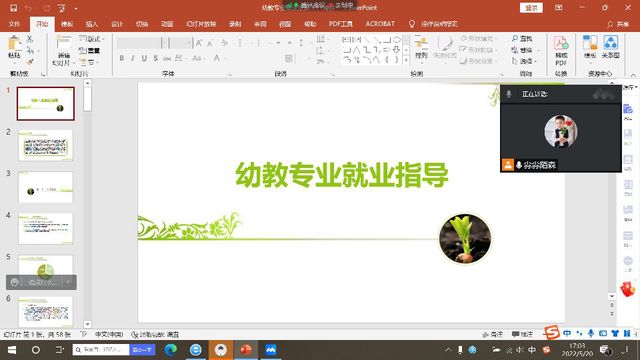
Task: Click the Share (共享) button
Action: pos(618,24)
